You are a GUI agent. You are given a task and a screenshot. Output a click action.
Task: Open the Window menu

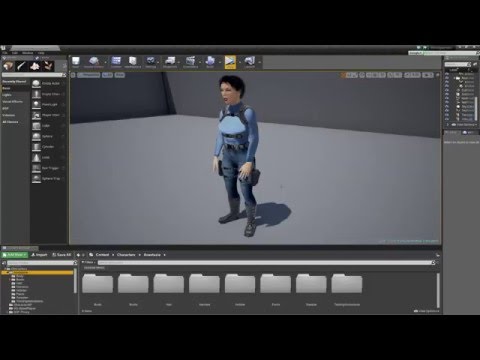click(x=28, y=53)
